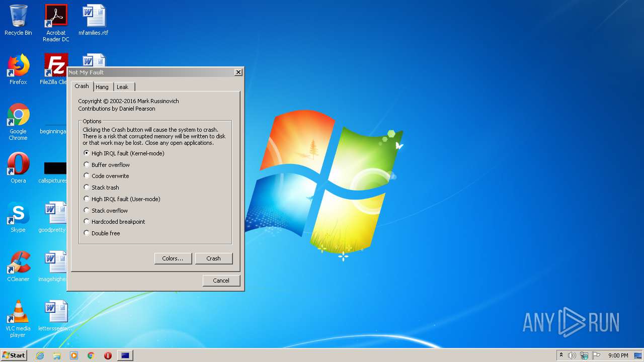This screenshot has height=362, width=644.
Task: Choose Code overwrite radio button
Action: coord(106,176)
